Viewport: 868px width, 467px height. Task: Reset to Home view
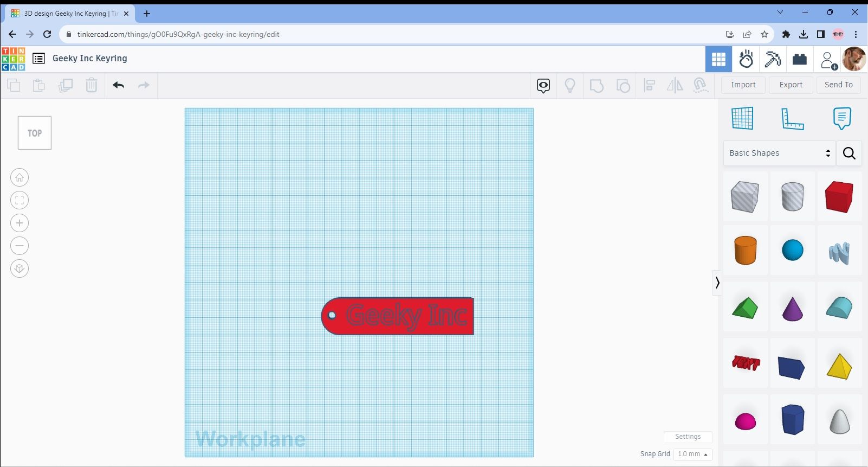(x=20, y=177)
